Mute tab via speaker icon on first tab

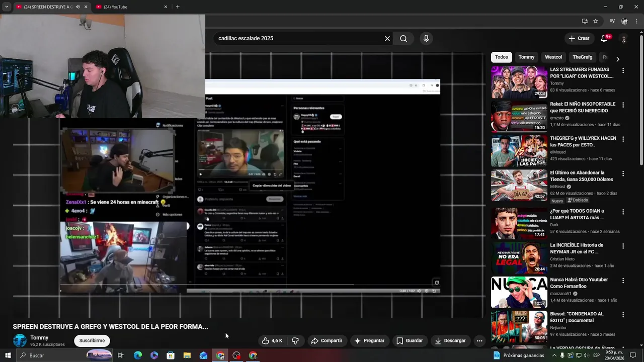[x=77, y=7]
